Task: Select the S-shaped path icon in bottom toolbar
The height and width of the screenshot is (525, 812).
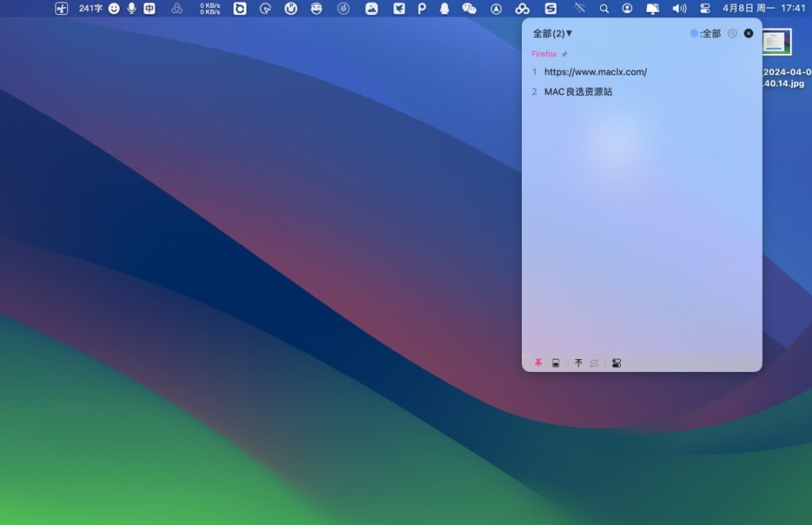Action: 596,363
